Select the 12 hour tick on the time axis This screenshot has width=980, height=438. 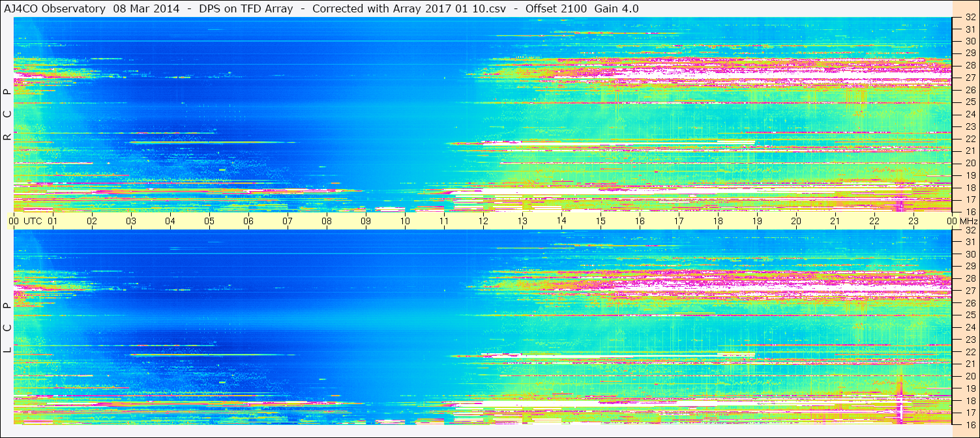coord(483,221)
